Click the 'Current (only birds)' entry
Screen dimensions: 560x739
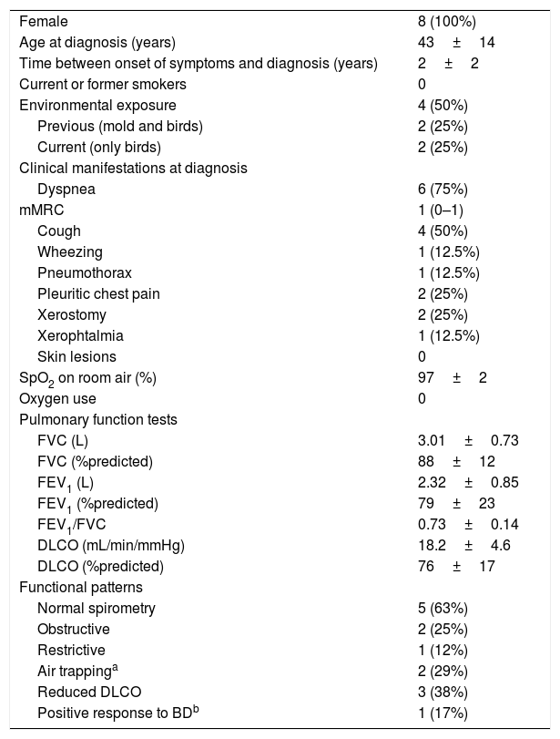(100, 147)
